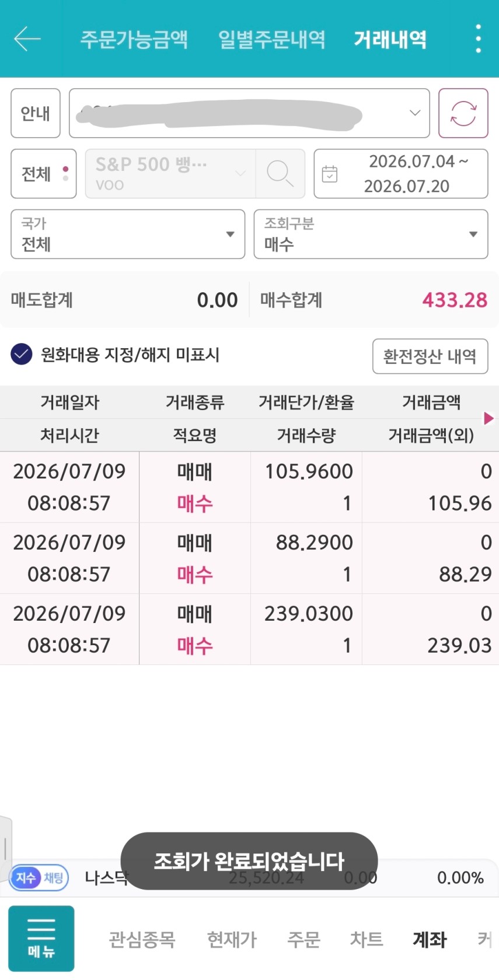Switch the 전체 filter toggle button
Image resolution: width=499 pixels, height=980 pixels.
pos(44,174)
